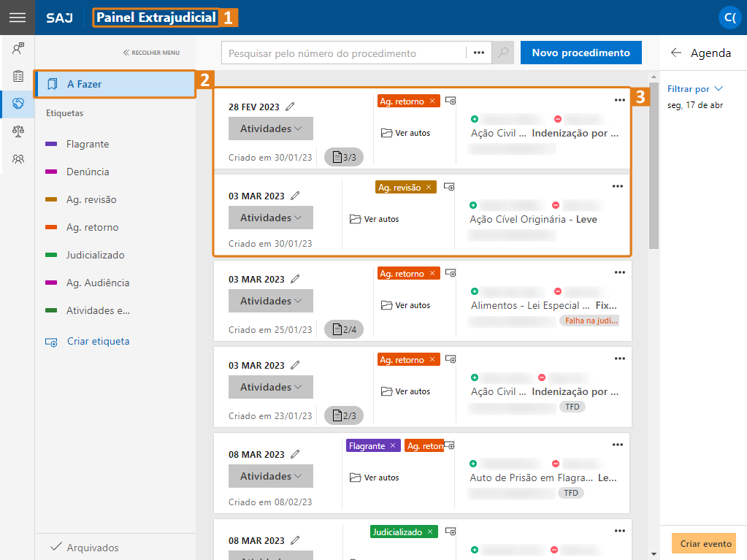Remove the Judicializado label from card

430,532
